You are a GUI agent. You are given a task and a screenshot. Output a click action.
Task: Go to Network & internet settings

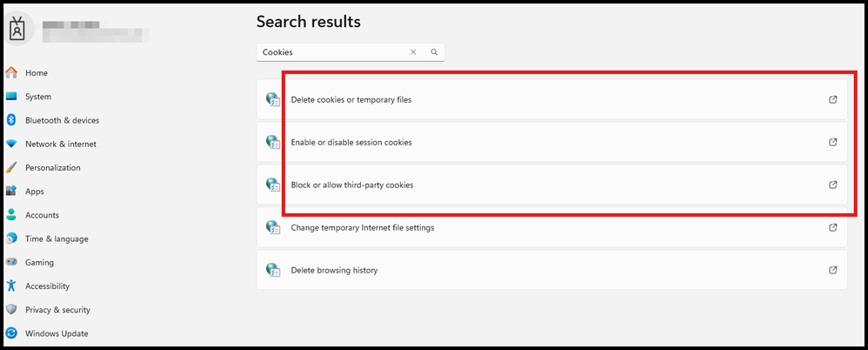tap(60, 144)
